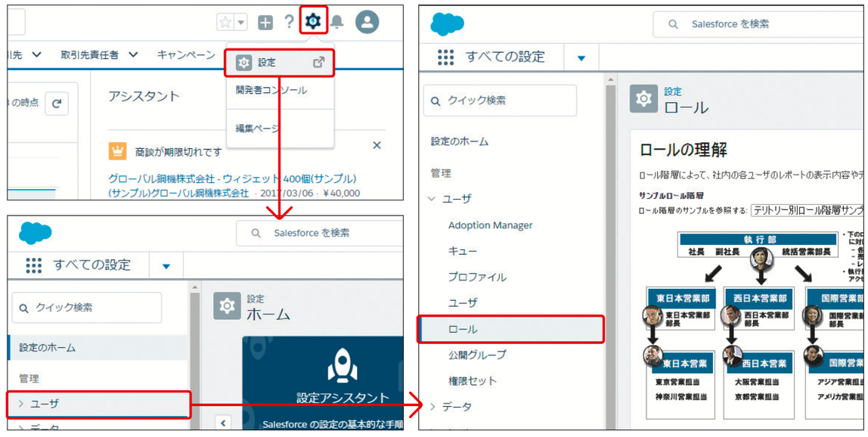Image resolution: width=868 pixels, height=437 pixels.
Task: Select 設定のホーム in right panel sidebar
Action: [460, 141]
